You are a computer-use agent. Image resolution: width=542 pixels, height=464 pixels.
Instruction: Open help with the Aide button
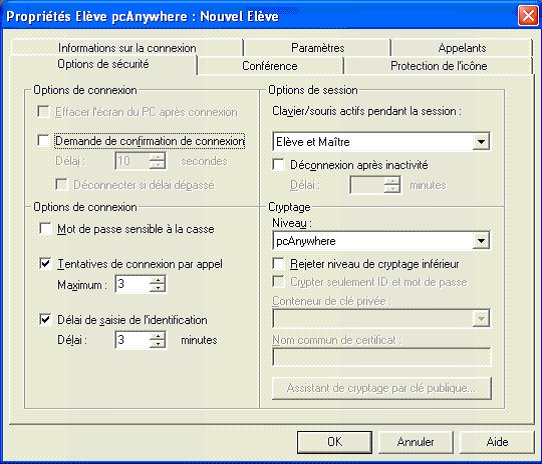tap(497, 442)
